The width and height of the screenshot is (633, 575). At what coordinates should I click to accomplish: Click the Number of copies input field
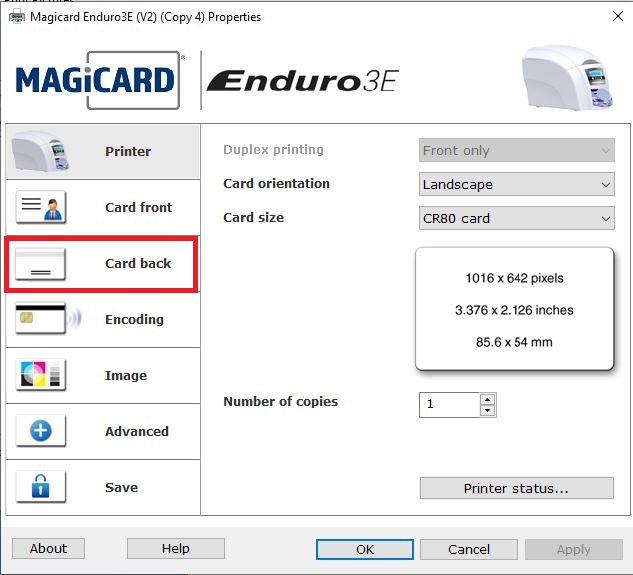pyautogui.click(x=450, y=404)
